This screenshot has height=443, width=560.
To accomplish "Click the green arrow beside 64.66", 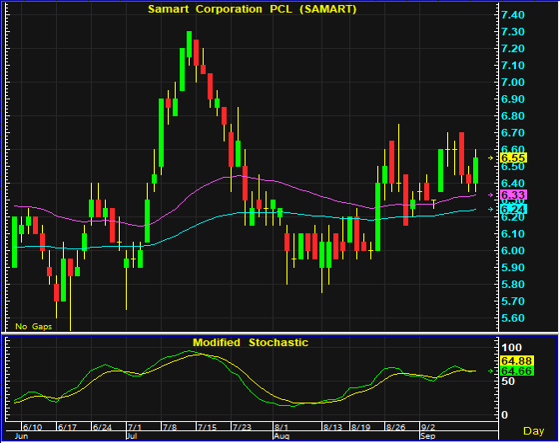I will 491,371.
